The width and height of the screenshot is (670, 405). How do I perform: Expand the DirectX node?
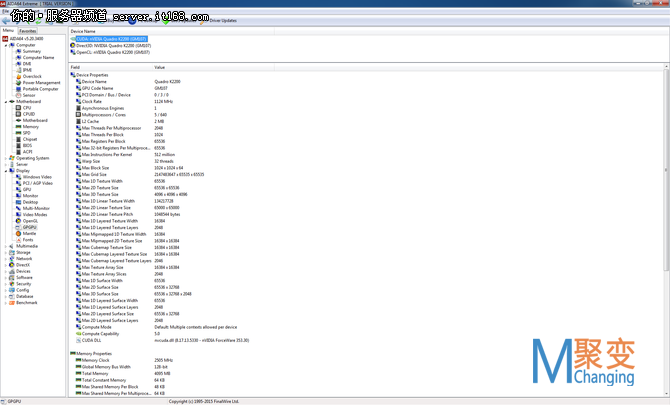click(x=6, y=265)
